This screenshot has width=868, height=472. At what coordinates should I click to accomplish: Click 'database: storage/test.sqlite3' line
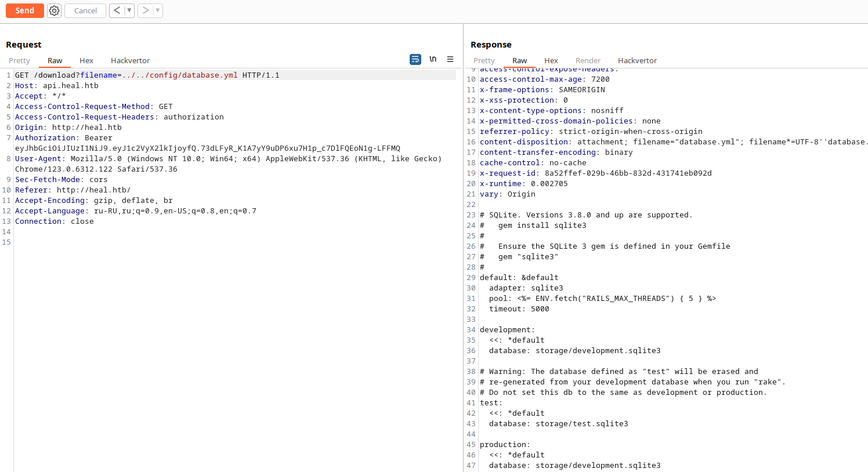point(559,424)
